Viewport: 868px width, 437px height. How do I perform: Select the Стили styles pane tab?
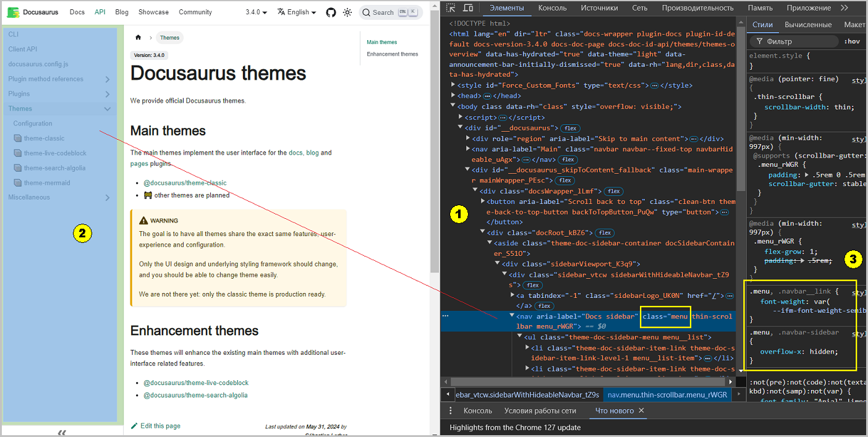point(762,25)
